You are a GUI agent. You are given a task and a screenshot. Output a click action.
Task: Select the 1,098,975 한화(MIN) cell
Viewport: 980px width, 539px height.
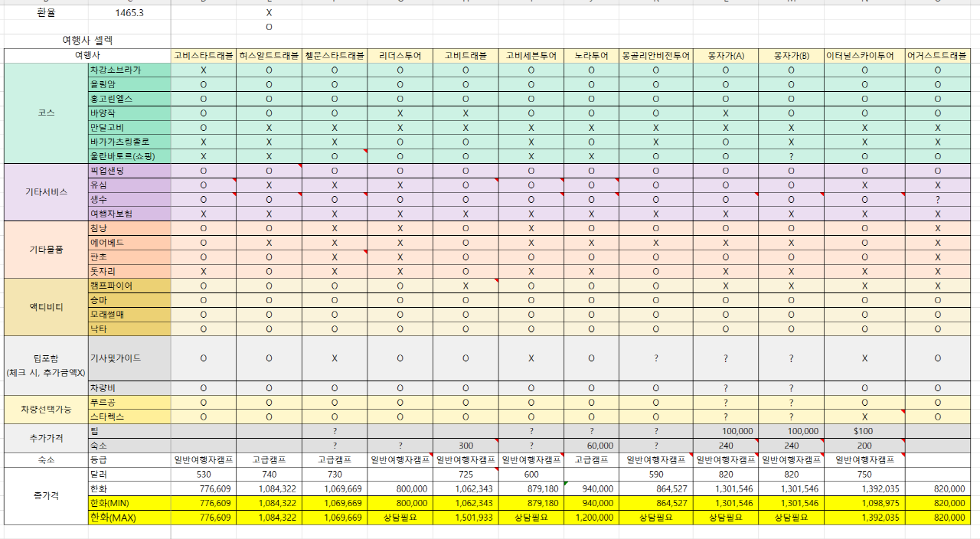pos(864,503)
